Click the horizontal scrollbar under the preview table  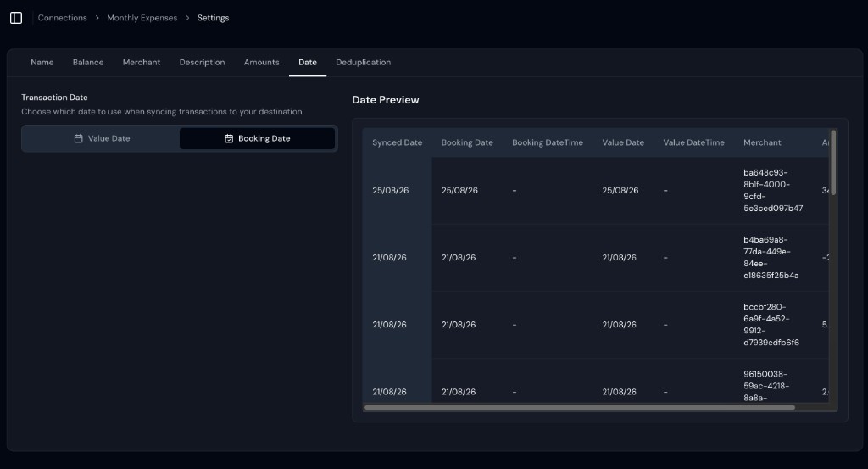[x=580, y=408]
